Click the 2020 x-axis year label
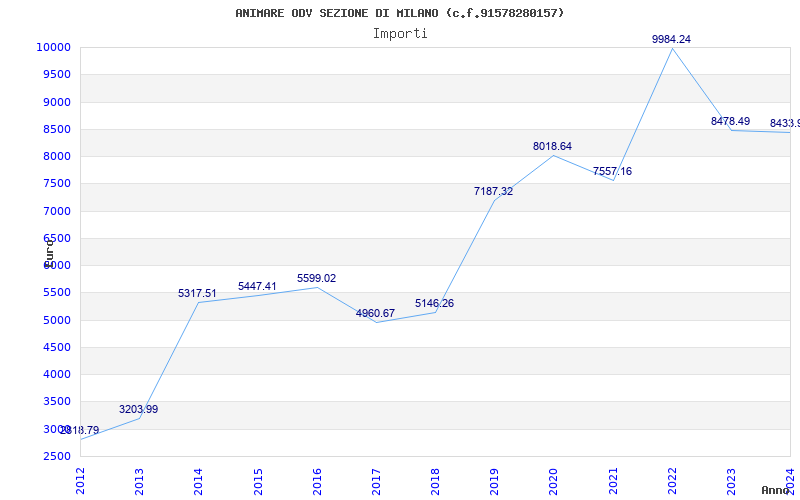Image resolution: width=800 pixels, height=500 pixels. pos(554,481)
